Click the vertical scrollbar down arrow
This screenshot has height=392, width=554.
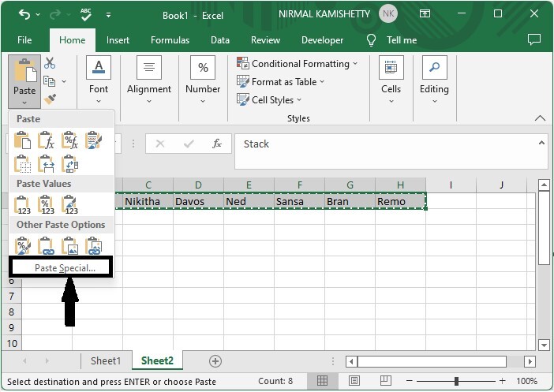(544, 345)
